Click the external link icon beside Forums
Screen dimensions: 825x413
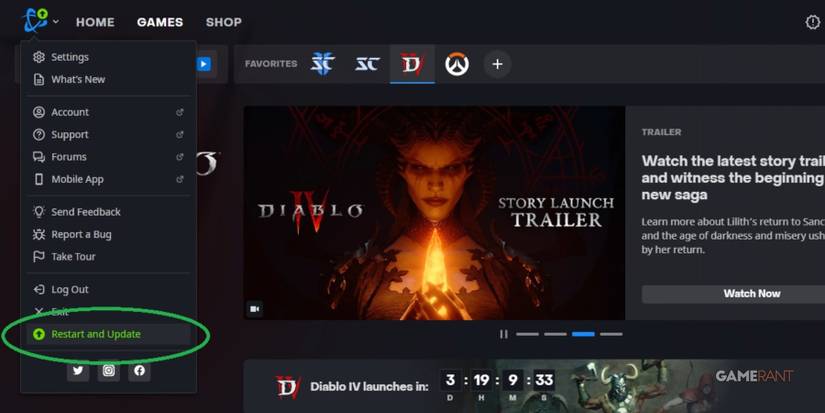[x=179, y=157]
